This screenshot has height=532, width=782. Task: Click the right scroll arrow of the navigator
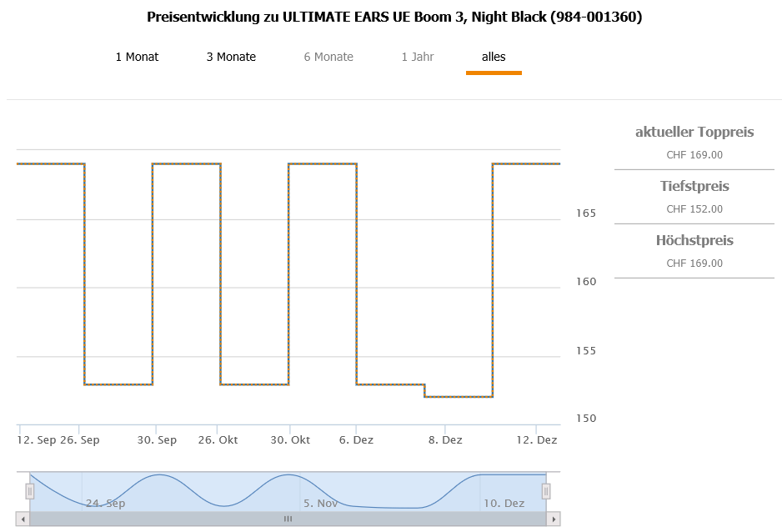coord(554,519)
